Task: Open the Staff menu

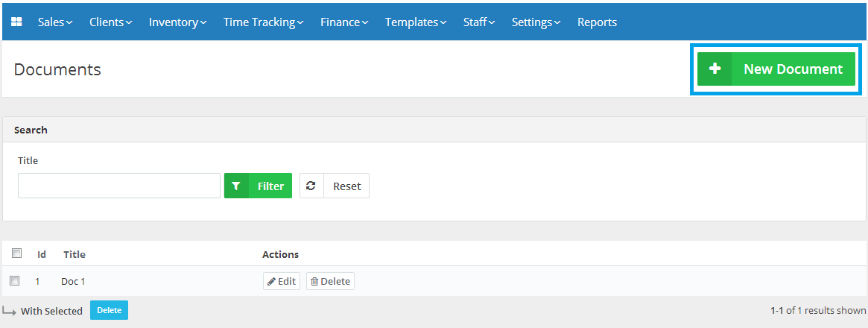Action: coord(479,22)
